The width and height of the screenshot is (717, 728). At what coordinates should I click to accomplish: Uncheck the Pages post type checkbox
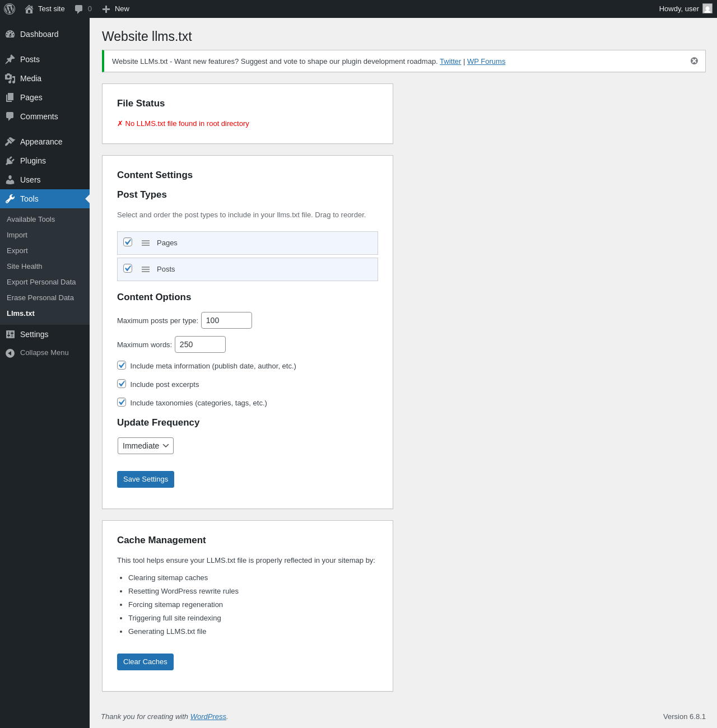pos(128,242)
